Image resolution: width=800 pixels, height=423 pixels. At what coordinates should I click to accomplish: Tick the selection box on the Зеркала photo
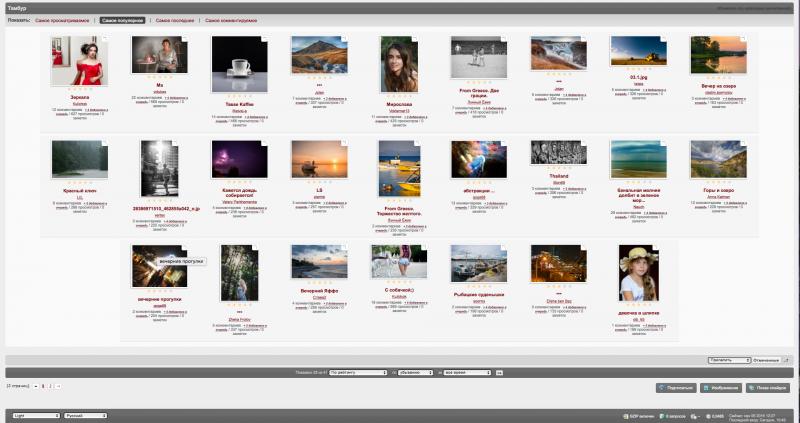(x=105, y=39)
